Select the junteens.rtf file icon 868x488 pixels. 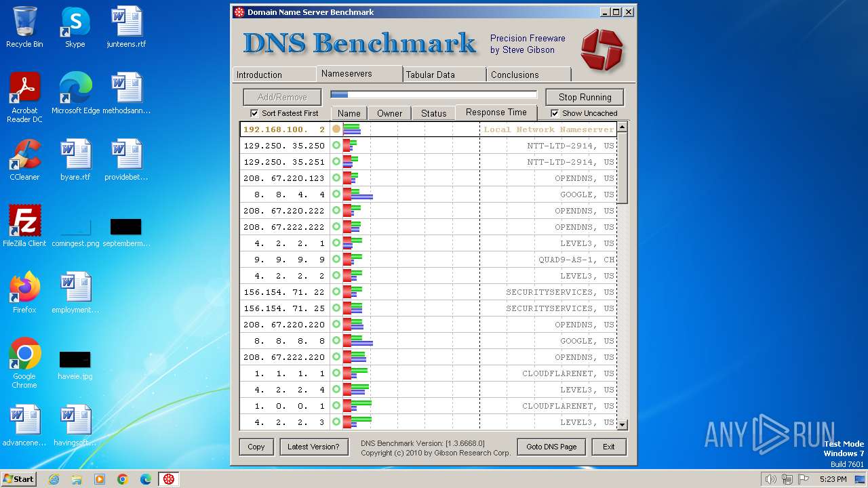coord(126,27)
